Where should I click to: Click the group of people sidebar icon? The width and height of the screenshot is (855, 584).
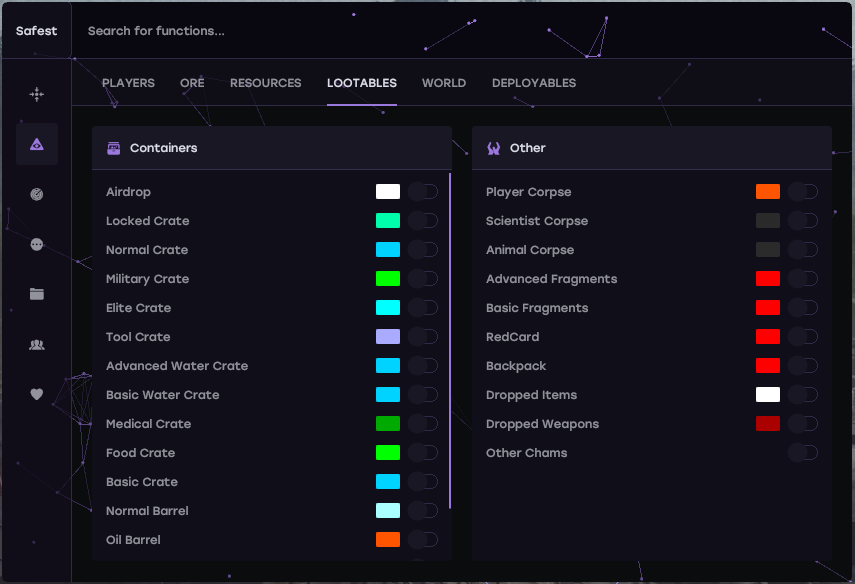(x=37, y=344)
